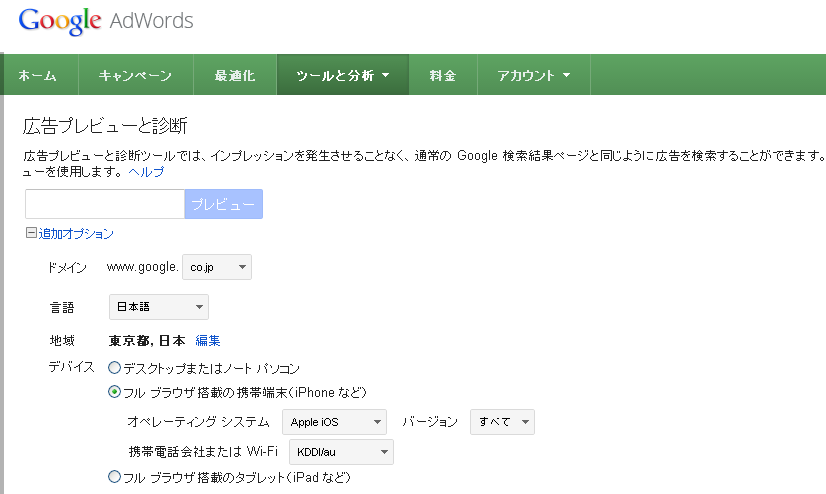Open the キャンペーン tab
This screenshot has height=494, width=826.
point(135,75)
